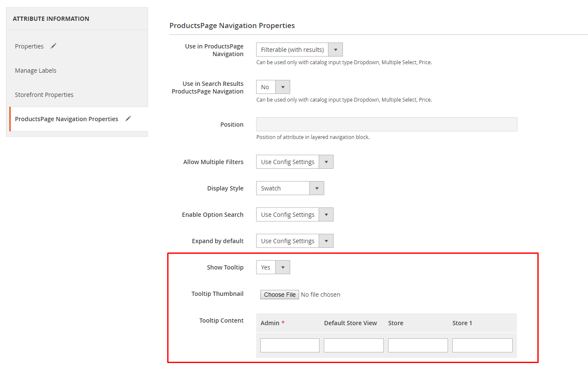This screenshot has width=588, height=366.
Task: Click the Store tooltip content field
Action: tap(418, 345)
